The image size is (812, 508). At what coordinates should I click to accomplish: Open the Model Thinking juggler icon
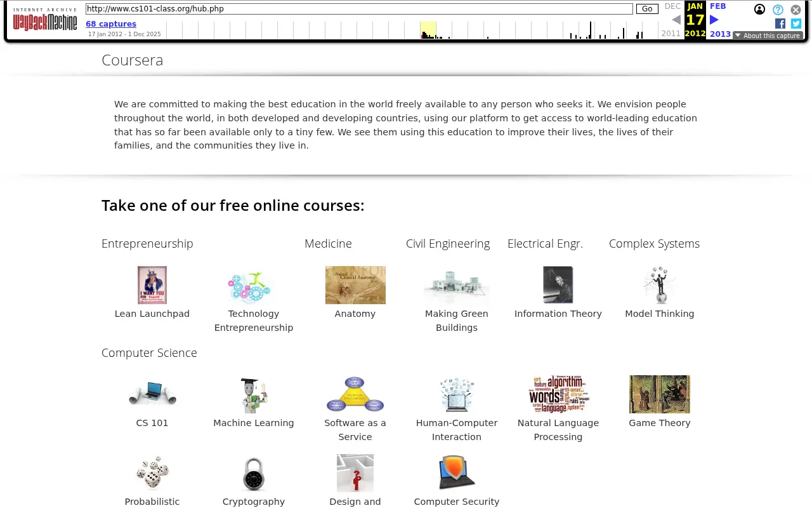[x=660, y=285]
